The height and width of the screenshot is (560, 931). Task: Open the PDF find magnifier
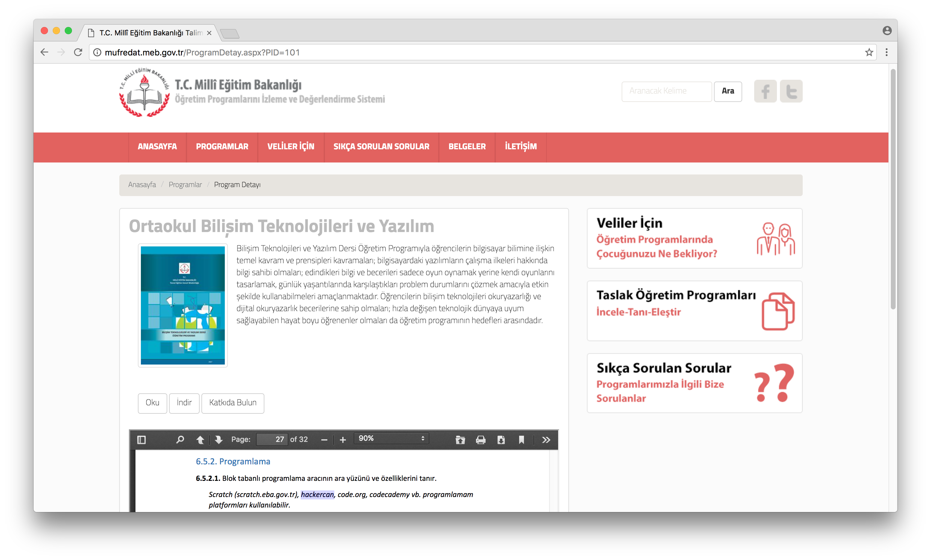pos(180,439)
